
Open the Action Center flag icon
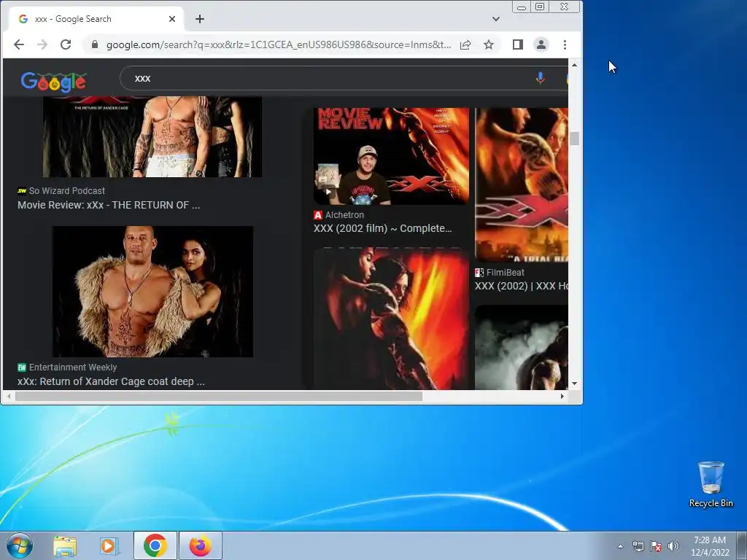click(656, 546)
